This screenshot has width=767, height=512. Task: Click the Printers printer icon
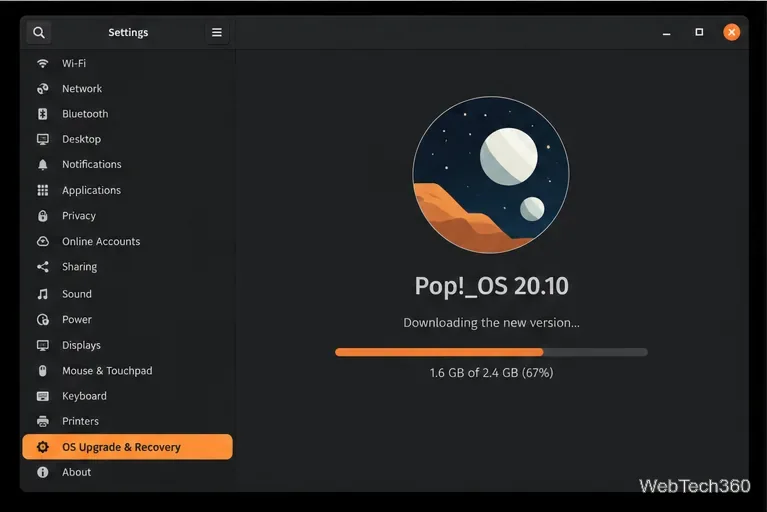coord(43,421)
